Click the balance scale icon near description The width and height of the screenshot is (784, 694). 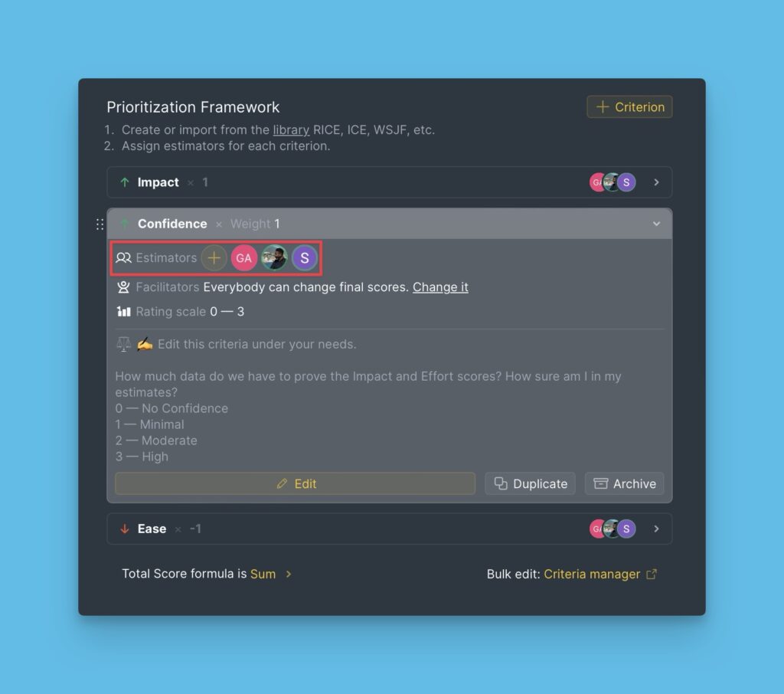tap(123, 344)
